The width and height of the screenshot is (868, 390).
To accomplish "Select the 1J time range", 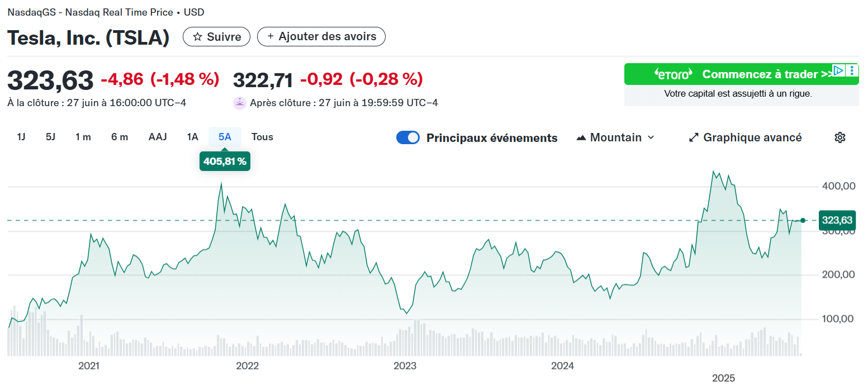I will click(x=21, y=137).
